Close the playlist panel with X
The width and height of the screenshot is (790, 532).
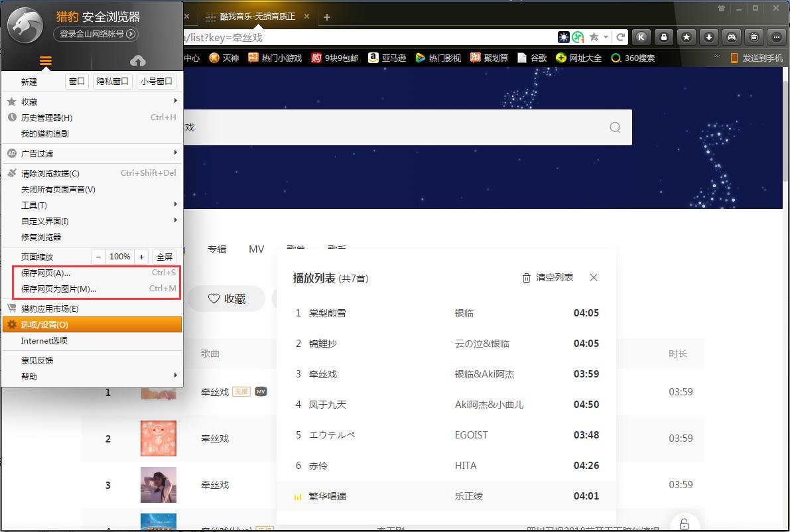[x=594, y=278]
